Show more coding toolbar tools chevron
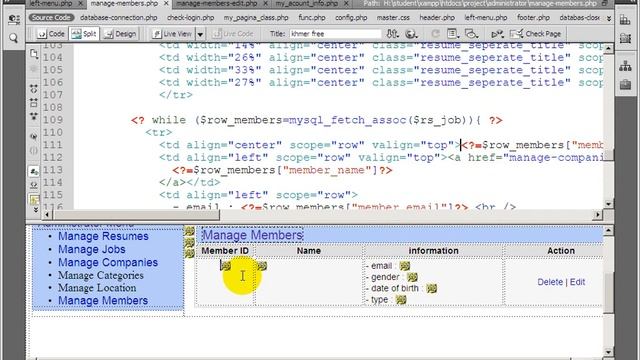Screen dimensions: 640x360 pos(35,209)
